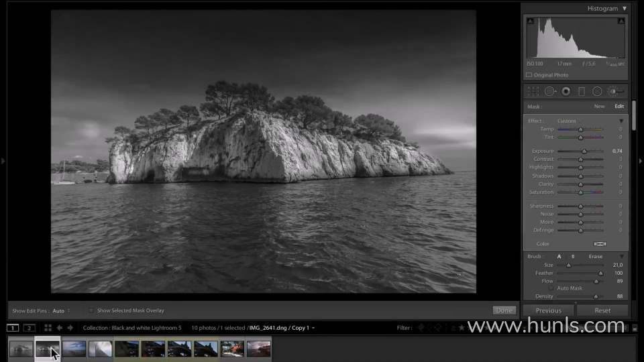The image size is (644, 362).
Task: Click the Moire slider
Action: [x=580, y=222]
